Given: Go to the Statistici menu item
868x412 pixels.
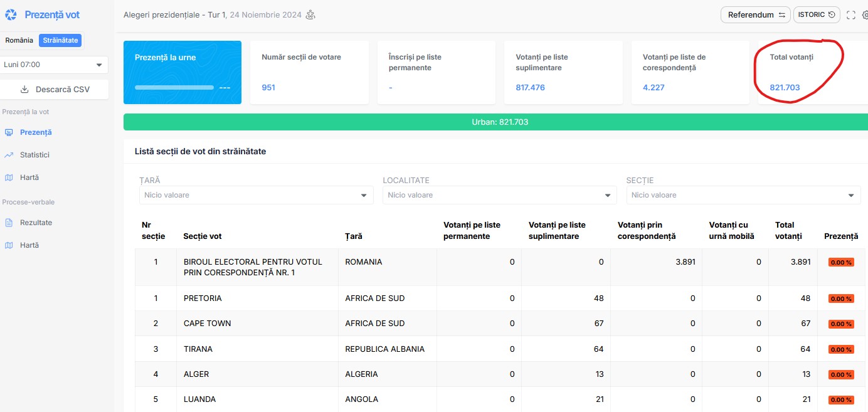Looking at the screenshot, I should click(34, 155).
